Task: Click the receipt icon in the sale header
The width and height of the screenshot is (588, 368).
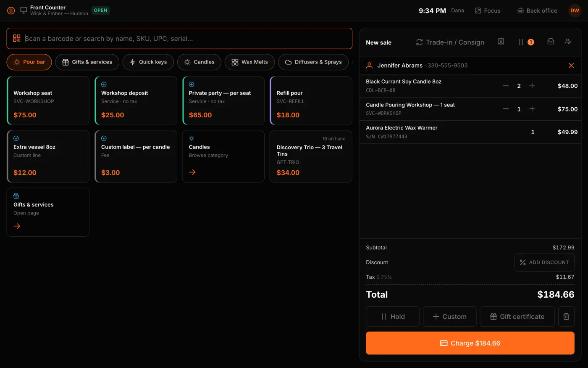Action: [501, 42]
